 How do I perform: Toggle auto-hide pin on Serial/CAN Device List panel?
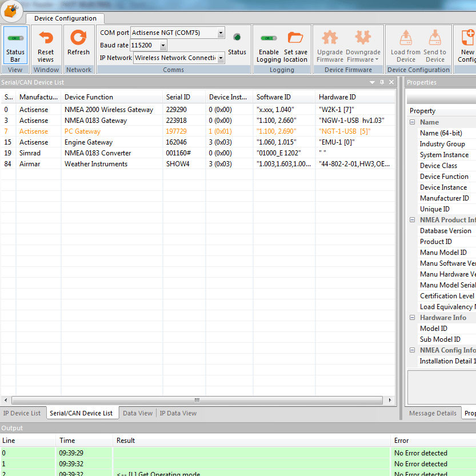tap(382, 82)
